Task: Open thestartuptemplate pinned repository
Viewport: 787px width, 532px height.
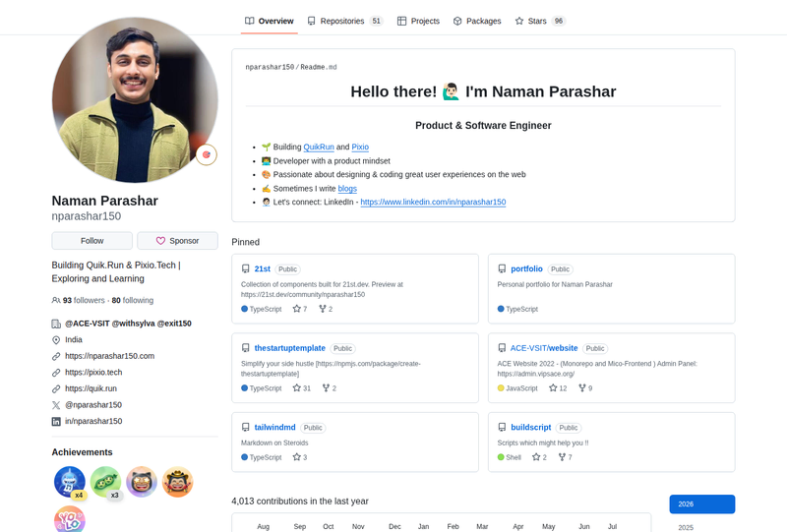Action: [289, 348]
